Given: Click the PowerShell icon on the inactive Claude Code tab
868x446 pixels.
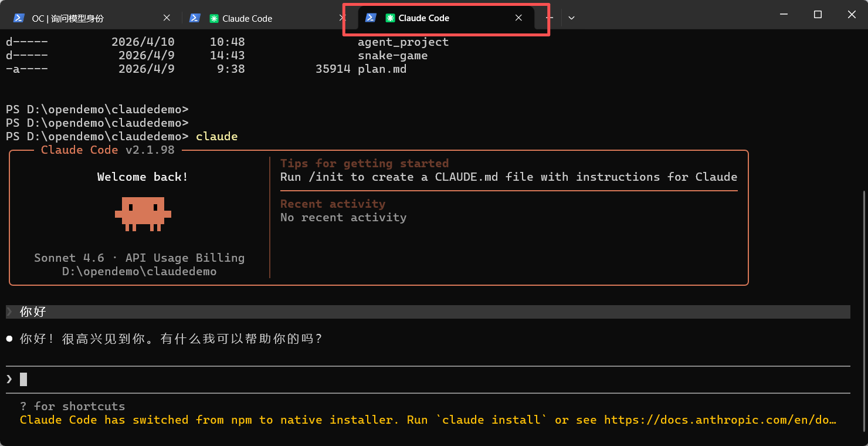Looking at the screenshot, I should tap(195, 18).
